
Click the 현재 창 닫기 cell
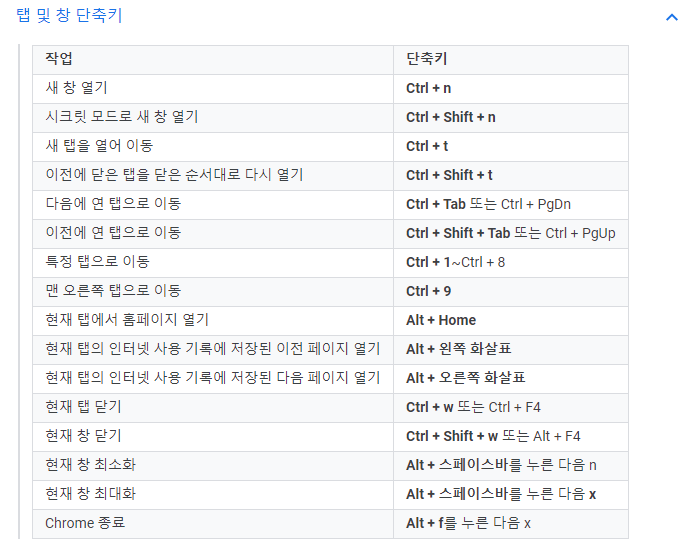[213, 436]
